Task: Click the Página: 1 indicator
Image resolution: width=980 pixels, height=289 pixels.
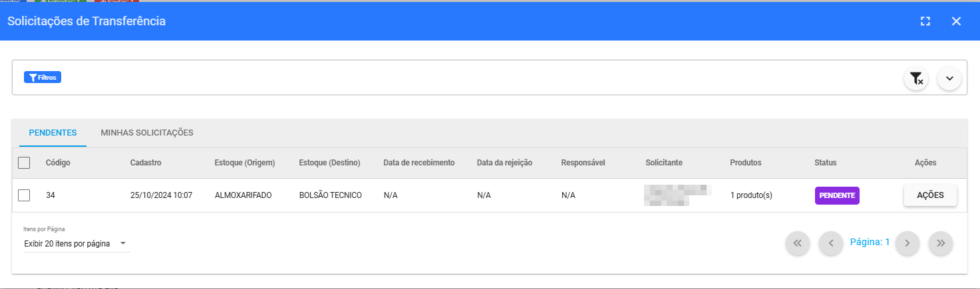Action: (x=870, y=242)
